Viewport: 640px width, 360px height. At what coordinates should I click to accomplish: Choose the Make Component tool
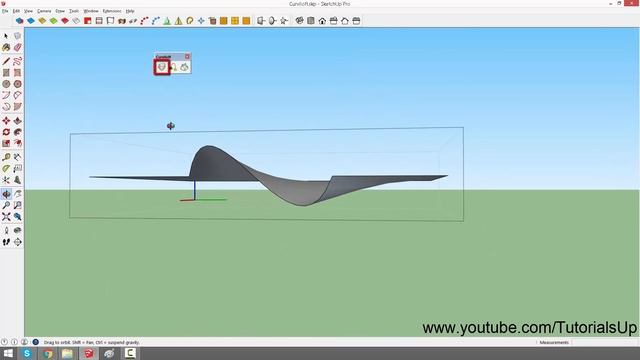tap(17, 36)
